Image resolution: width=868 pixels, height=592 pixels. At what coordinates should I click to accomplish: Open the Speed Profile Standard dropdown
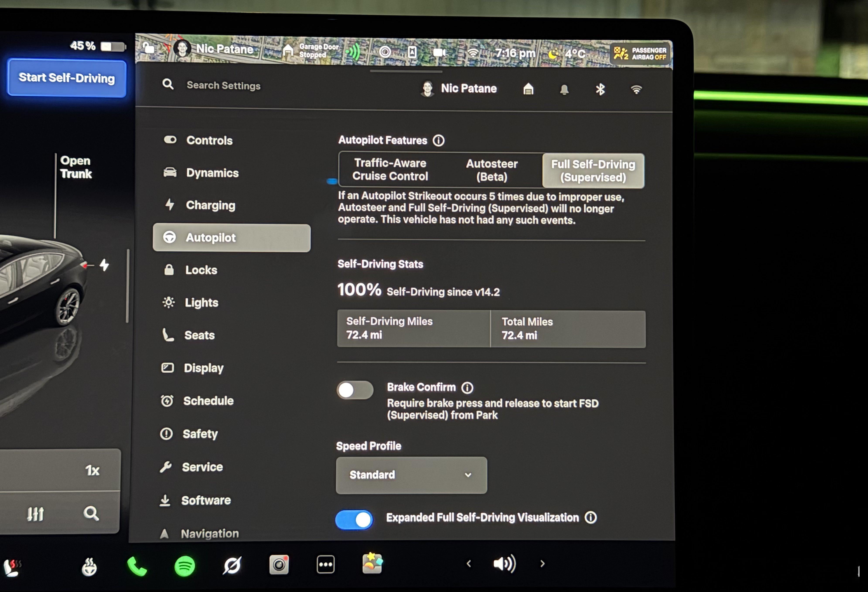(411, 475)
